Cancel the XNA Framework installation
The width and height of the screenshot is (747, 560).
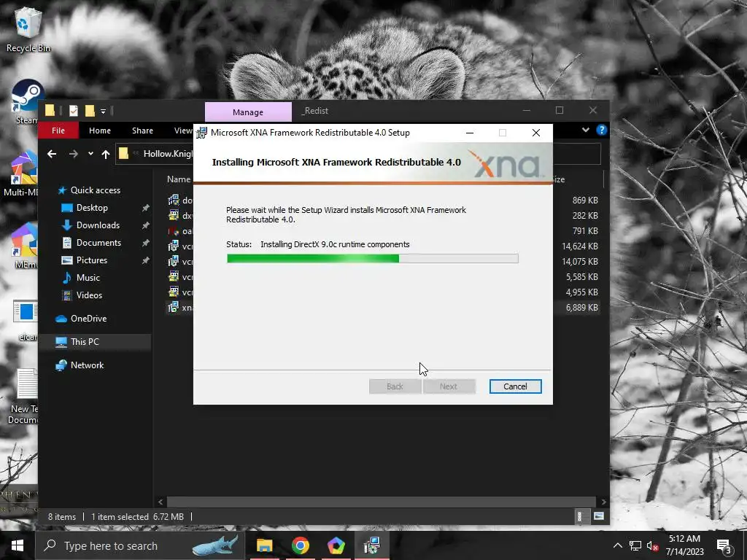pyautogui.click(x=515, y=386)
